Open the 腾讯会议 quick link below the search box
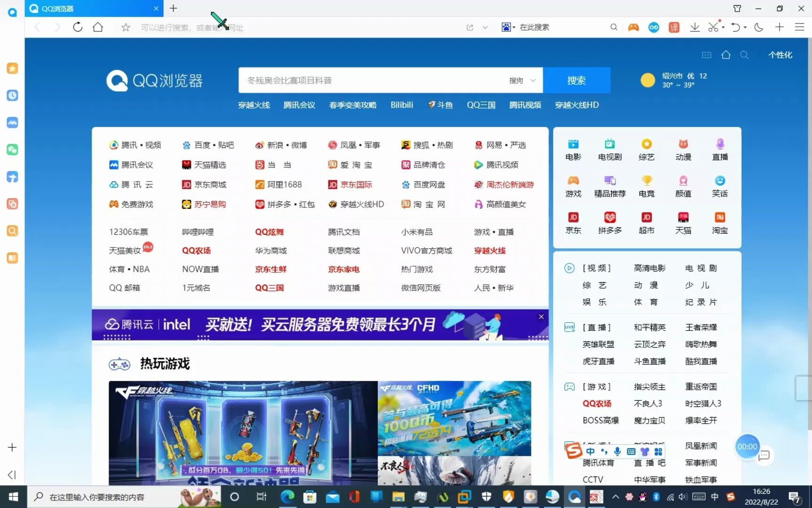Screen dimensions: 812x508 point(299,105)
